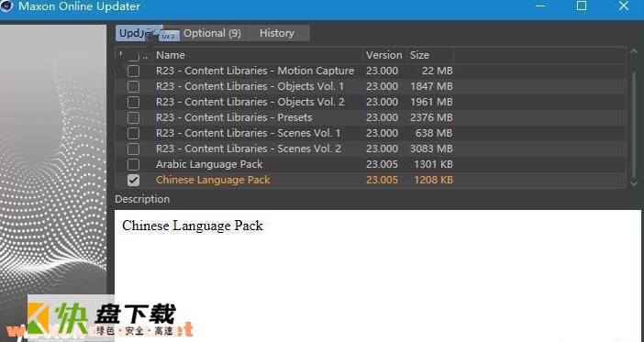The image size is (644, 342).
Task: Click the up arrow of the list scrollbar
Action: pos(634,51)
